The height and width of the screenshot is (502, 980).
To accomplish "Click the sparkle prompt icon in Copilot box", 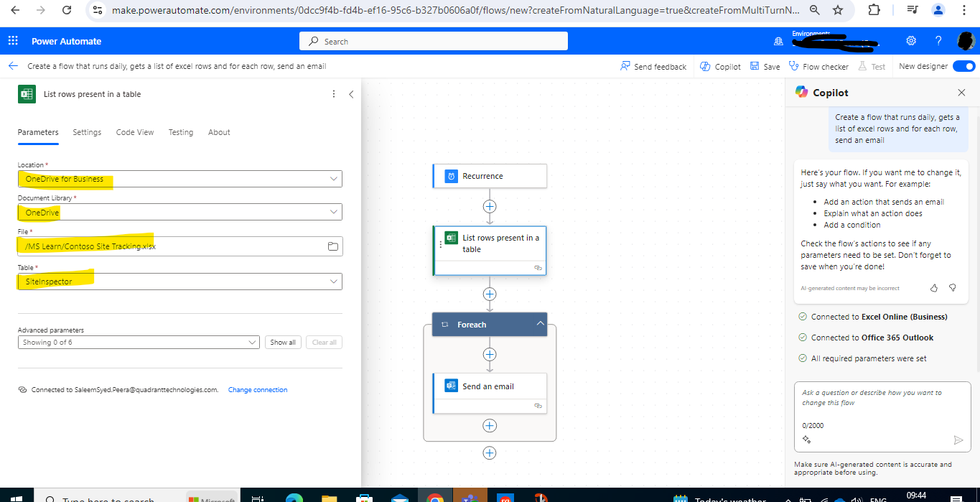I will click(x=807, y=440).
